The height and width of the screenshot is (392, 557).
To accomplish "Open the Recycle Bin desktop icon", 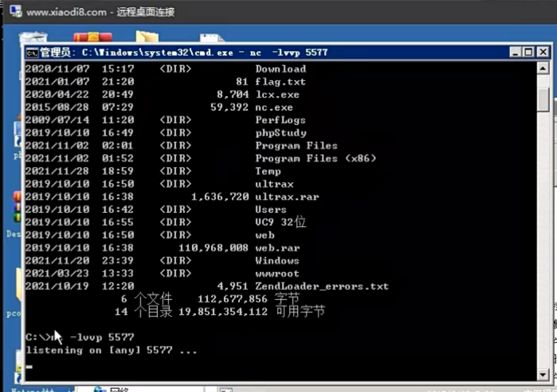I will coord(33,38).
